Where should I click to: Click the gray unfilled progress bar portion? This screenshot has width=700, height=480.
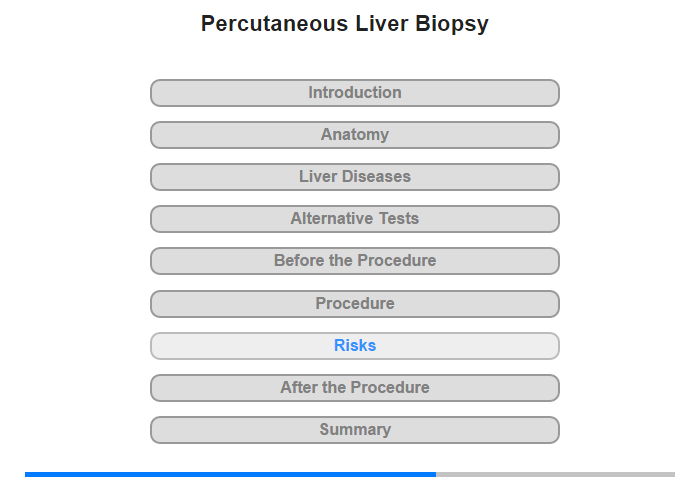(x=555, y=474)
